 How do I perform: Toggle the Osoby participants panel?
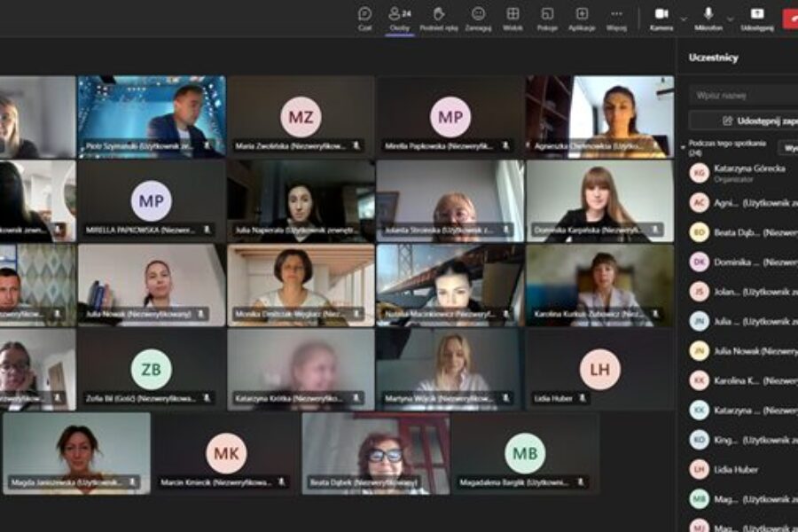click(400, 19)
